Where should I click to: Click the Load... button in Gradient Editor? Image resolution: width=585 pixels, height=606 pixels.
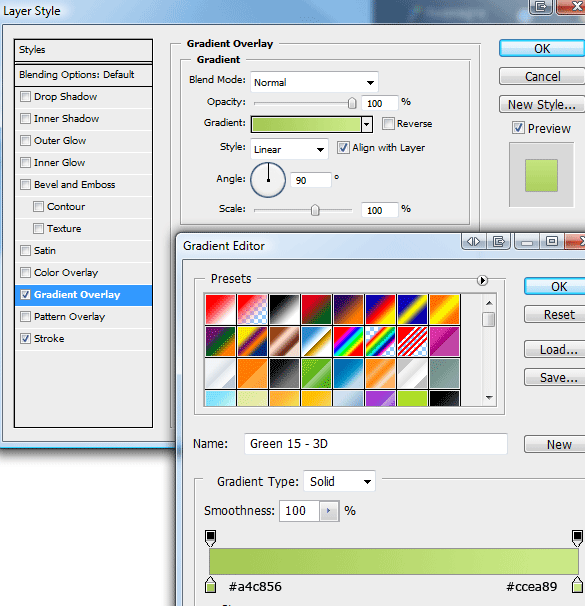556,349
